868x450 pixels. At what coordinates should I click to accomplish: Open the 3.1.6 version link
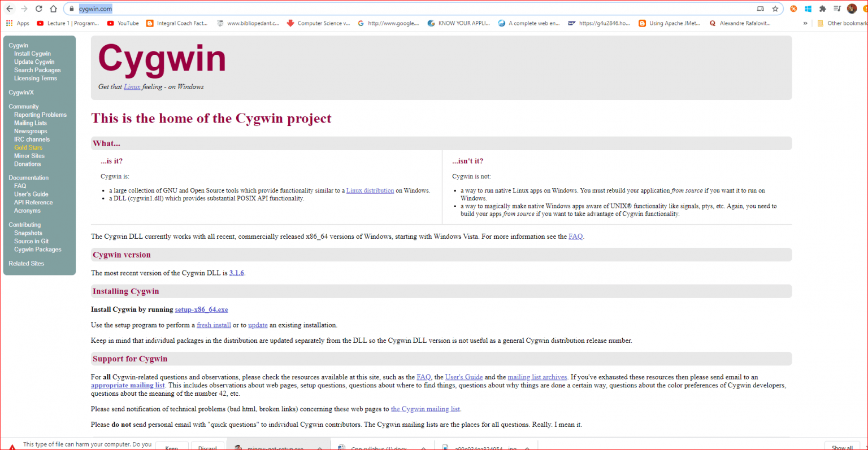coord(236,273)
